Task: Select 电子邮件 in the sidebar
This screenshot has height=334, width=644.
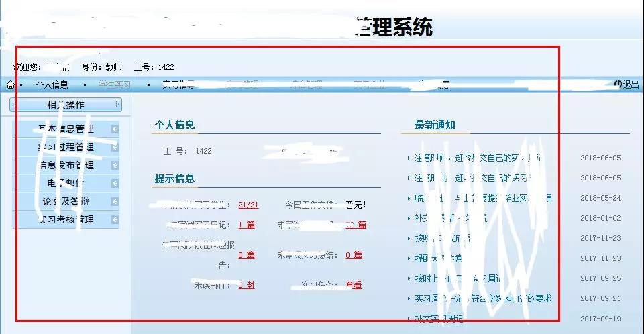Action: pyautogui.click(x=66, y=183)
